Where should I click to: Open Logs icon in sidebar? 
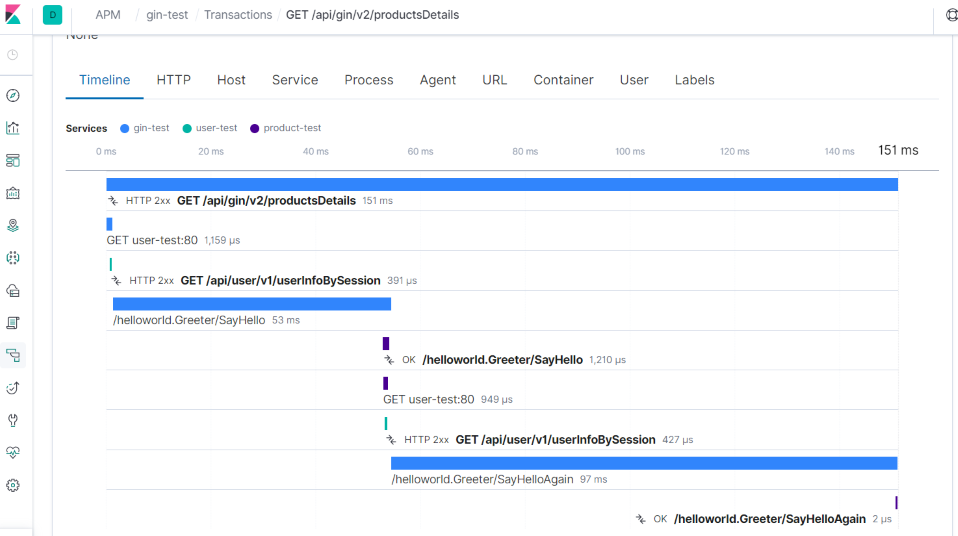pyautogui.click(x=13, y=323)
